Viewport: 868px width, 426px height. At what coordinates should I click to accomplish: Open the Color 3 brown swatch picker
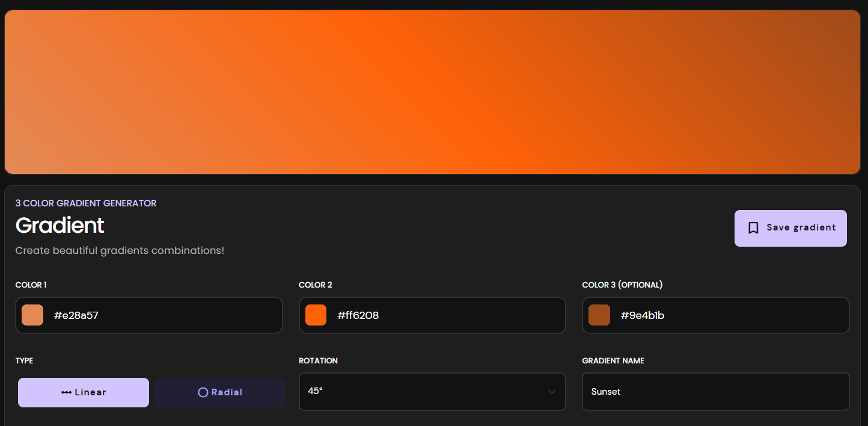point(599,315)
